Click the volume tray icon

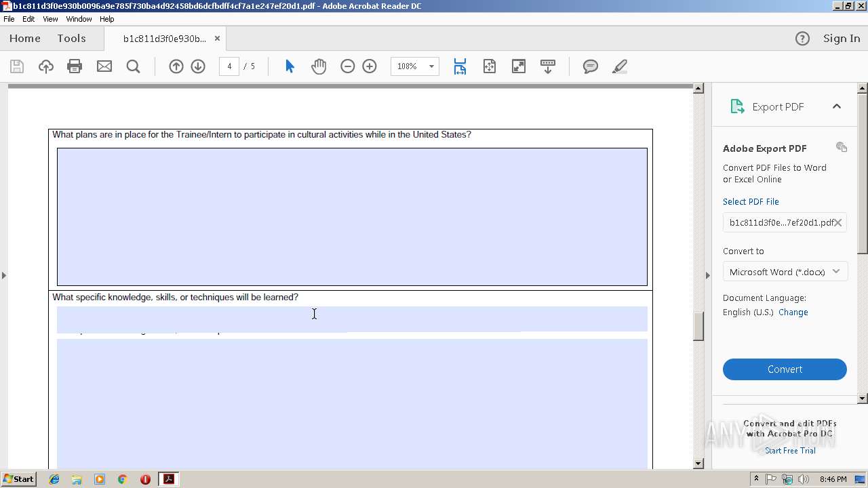pyautogui.click(x=804, y=479)
